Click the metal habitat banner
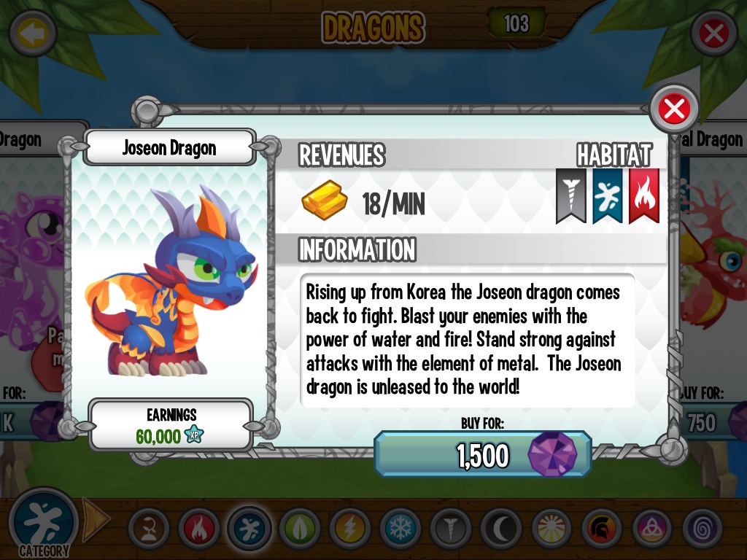 tap(570, 195)
